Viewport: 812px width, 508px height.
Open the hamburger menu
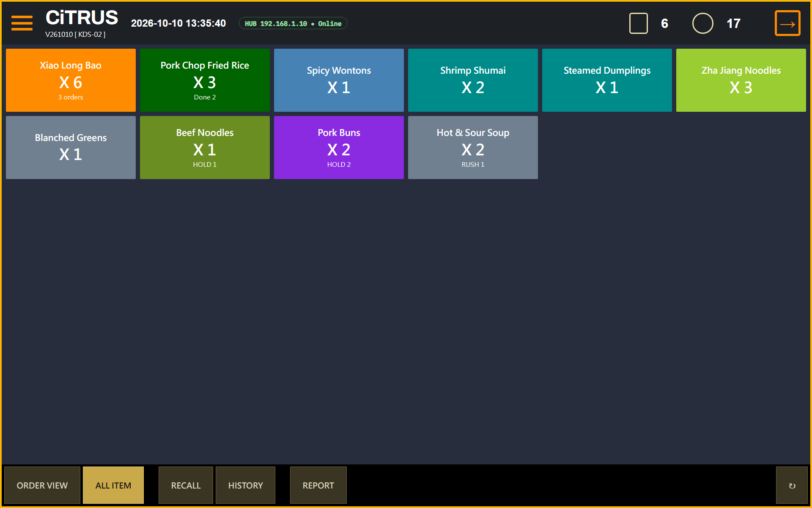coord(22,23)
